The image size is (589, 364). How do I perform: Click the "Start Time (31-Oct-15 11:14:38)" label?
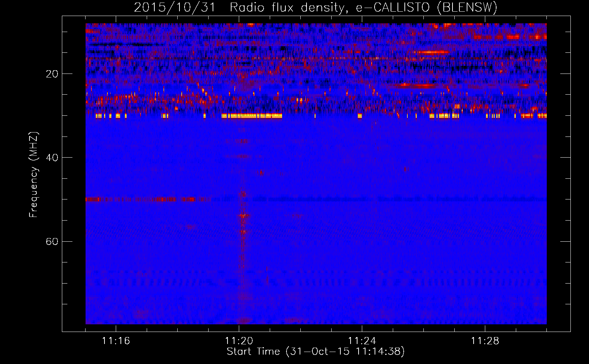coord(316,352)
